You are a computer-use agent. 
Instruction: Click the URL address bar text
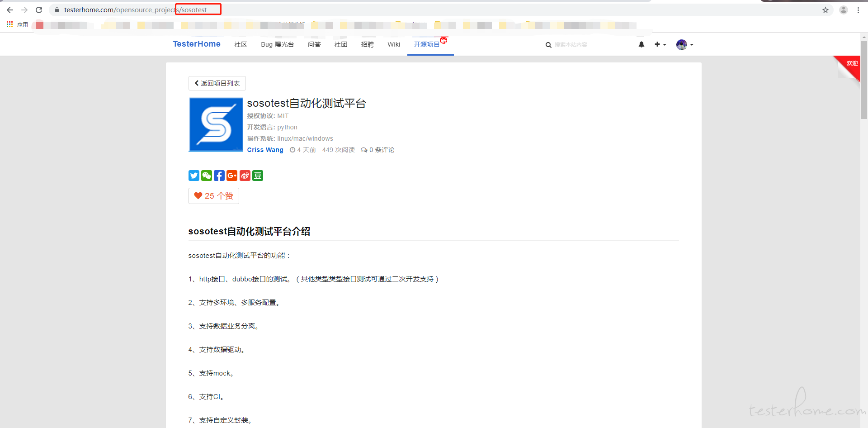tap(136, 10)
